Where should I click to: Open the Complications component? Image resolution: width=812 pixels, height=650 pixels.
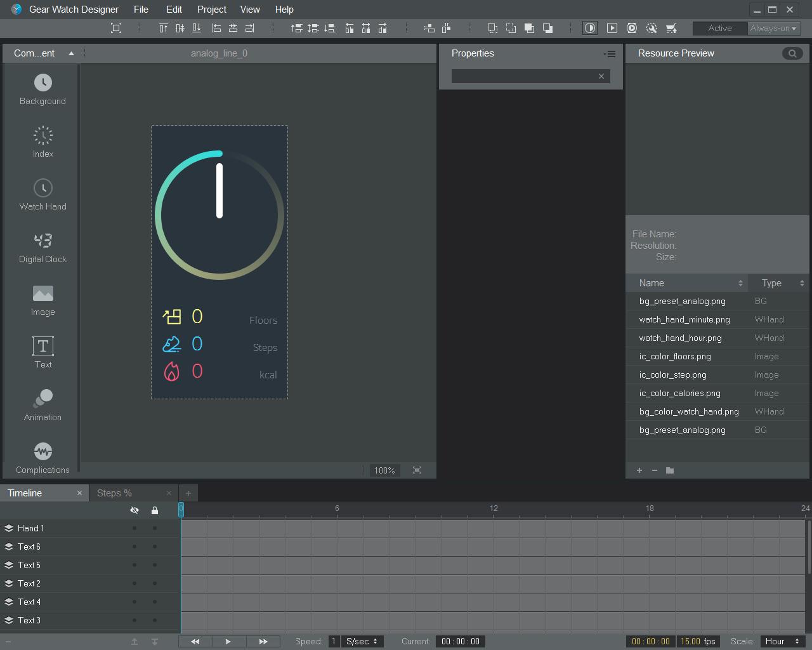[43, 458]
